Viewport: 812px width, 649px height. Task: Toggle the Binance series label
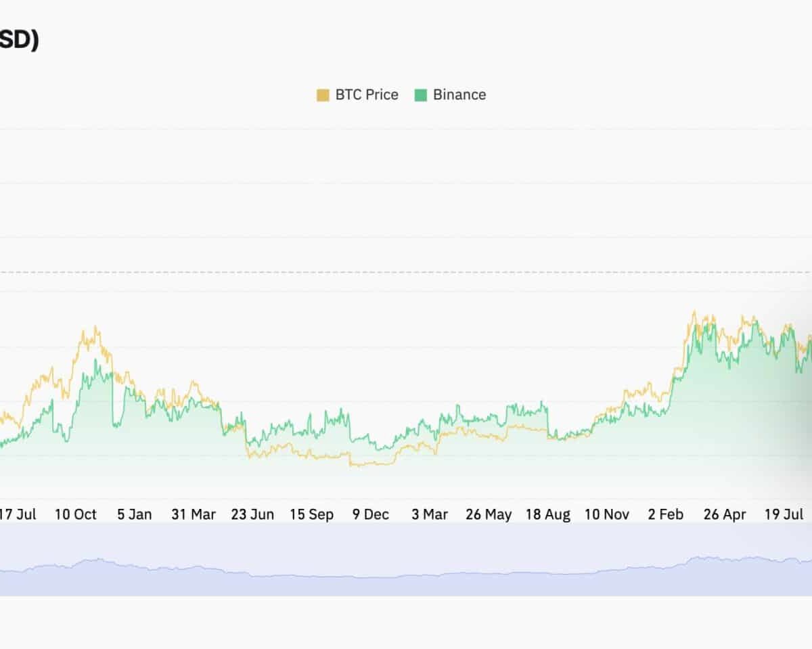click(459, 95)
